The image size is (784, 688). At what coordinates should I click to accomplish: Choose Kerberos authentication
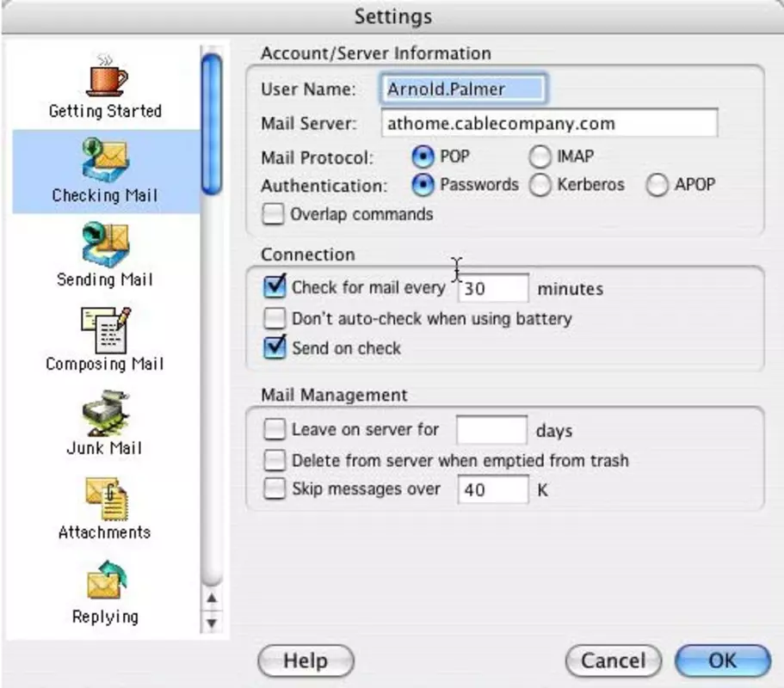pos(540,185)
